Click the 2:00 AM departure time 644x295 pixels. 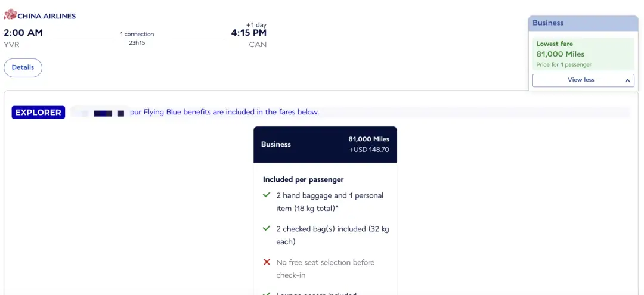[x=23, y=33]
